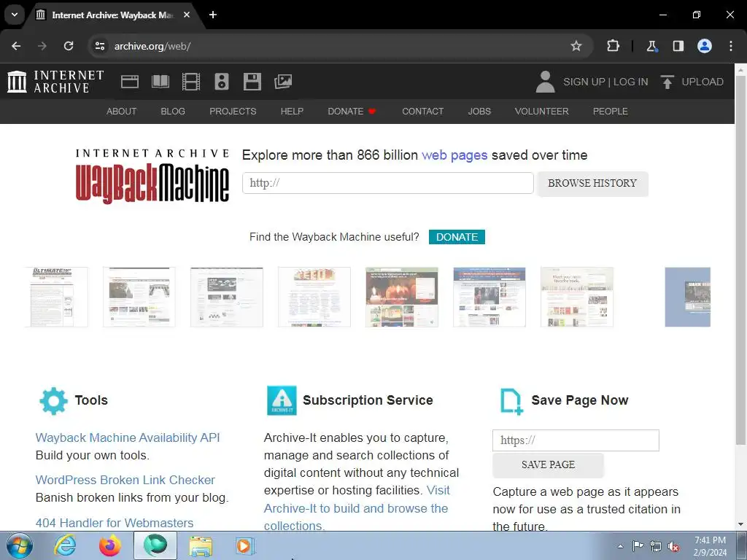
Task: Open the Audio (speaker) icon
Action: 222,82
